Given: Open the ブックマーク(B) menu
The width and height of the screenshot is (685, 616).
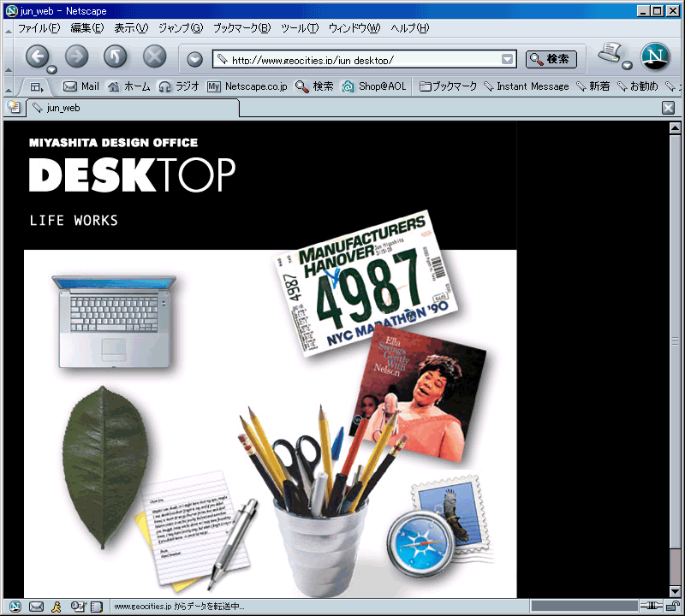Looking at the screenshot, I should pyautogui.click(x=242, y=28).
